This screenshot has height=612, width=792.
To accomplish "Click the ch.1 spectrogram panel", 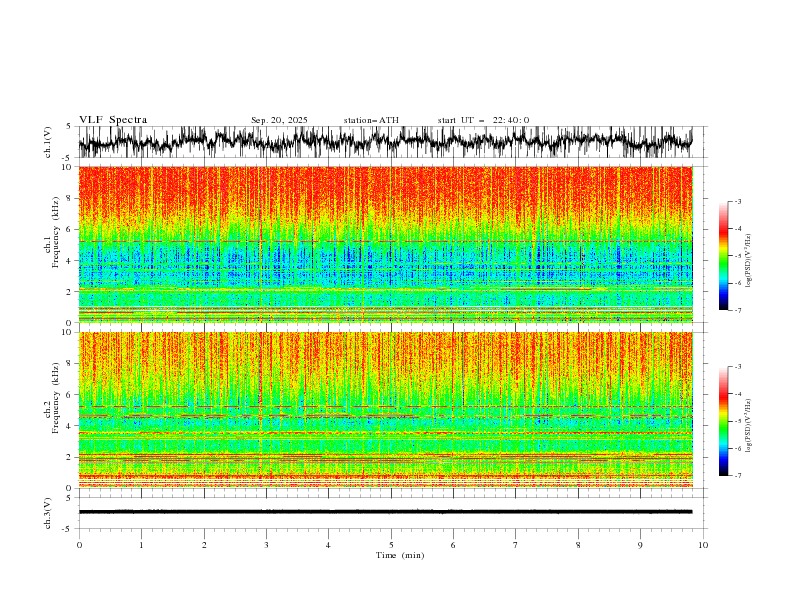I will tap(386, 244).
